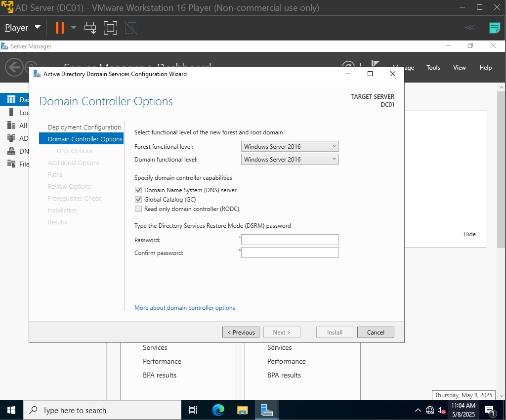Click the muted volume icon in the tray
506x420 pixels.
click(x=441, y=411)
